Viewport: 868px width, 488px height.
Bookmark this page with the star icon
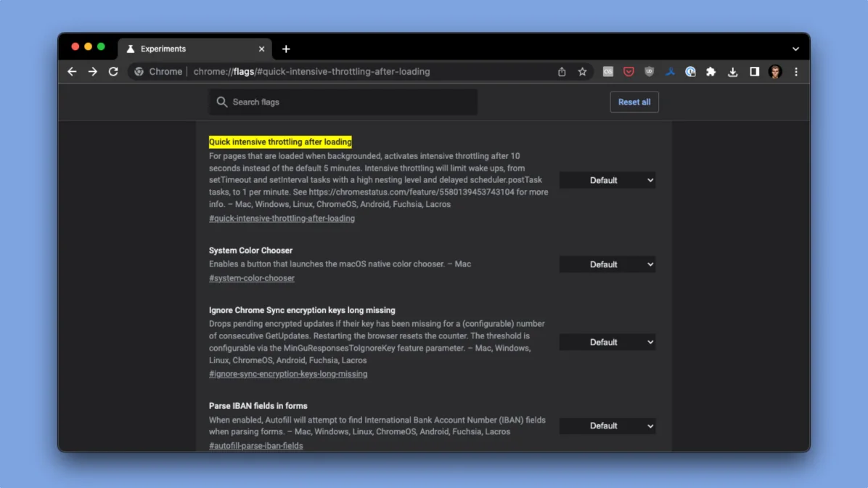[583, 71]
